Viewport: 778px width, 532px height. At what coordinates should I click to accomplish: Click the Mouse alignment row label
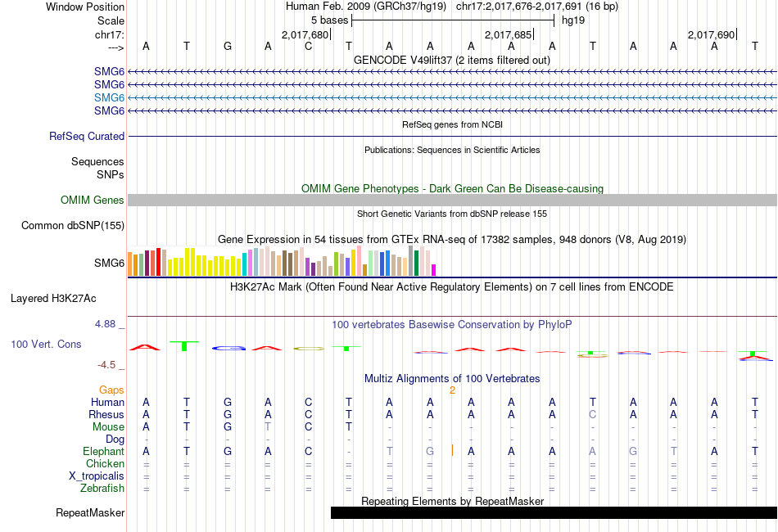[x=109, y=427]
